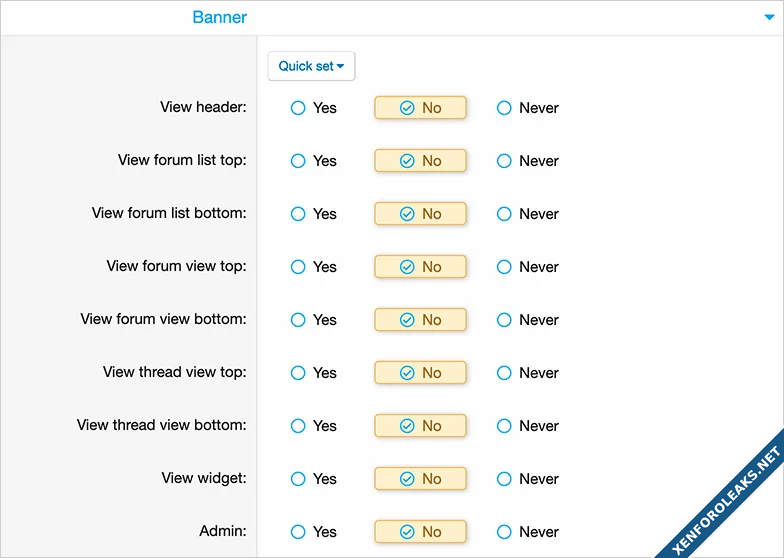The height and width of the screenshot is (558, 784).
Task: Open the Quick set dropdown
Action: tap(311, 66)
